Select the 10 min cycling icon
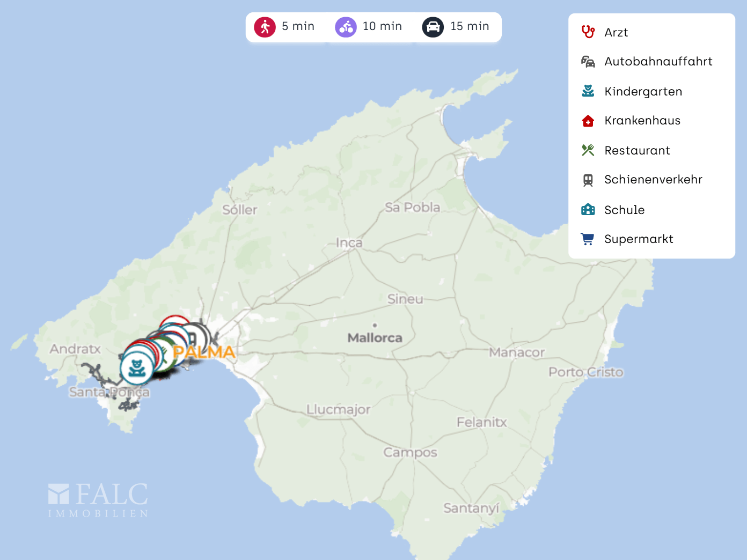The image size is (747, 560). pos(346,27)
